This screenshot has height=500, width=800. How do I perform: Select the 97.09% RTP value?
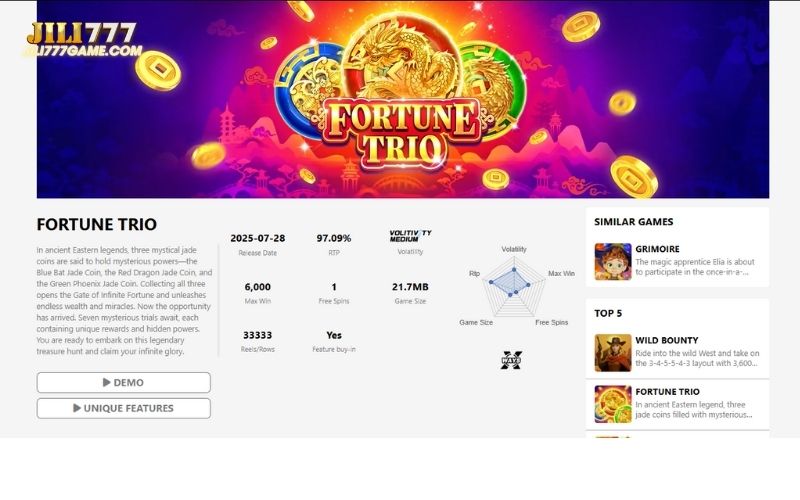pyautogui.click(x=334, y=238)
